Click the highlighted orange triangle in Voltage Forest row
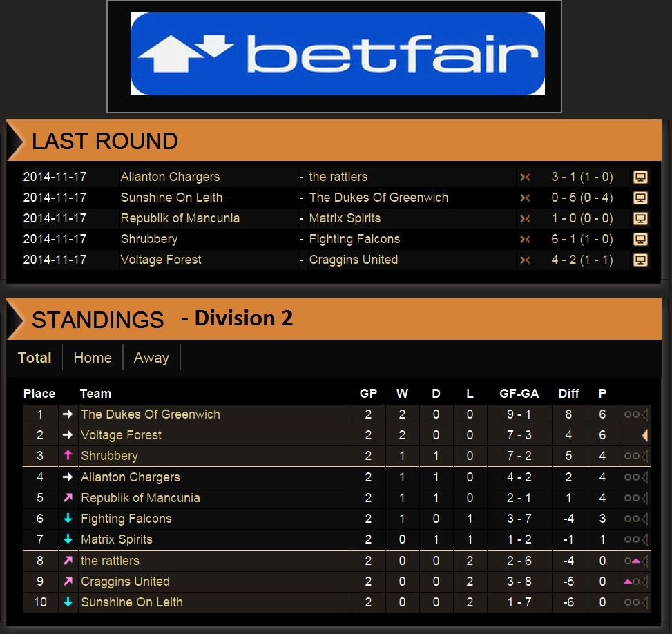Viewport: 672px width, 634px height. (644, 435)
